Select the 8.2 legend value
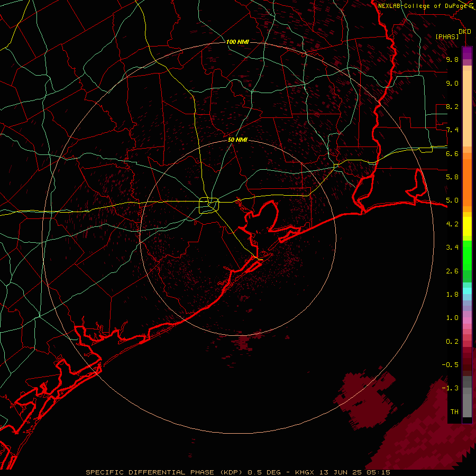The height and width of the screenshot is (476, 476). 452,106
